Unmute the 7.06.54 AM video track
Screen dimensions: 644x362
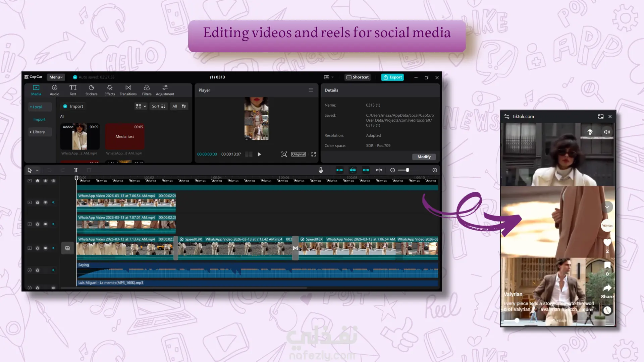pos(53,202)
